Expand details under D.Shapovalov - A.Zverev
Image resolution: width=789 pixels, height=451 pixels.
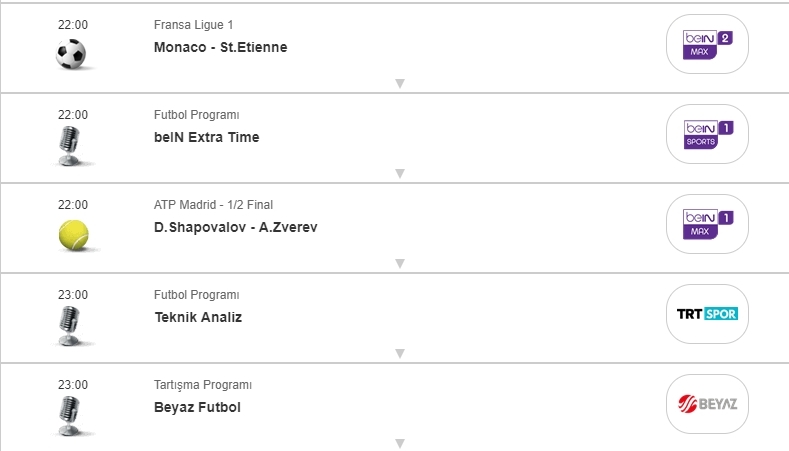400,263
